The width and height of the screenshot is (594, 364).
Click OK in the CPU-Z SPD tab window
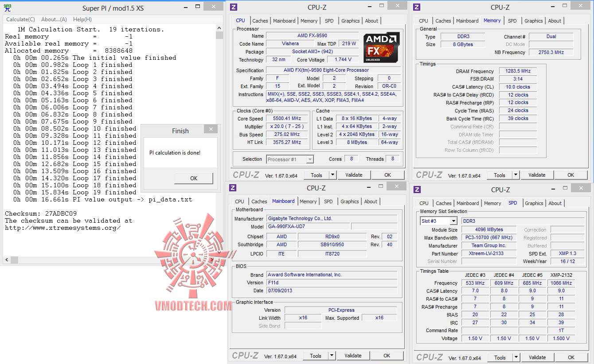(571, 357)
